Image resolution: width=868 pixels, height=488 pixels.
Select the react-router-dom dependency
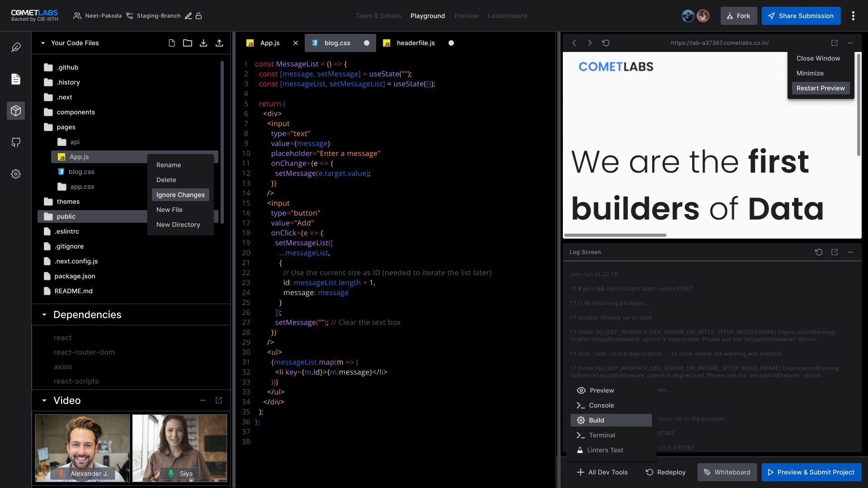(x=84, y=352)
